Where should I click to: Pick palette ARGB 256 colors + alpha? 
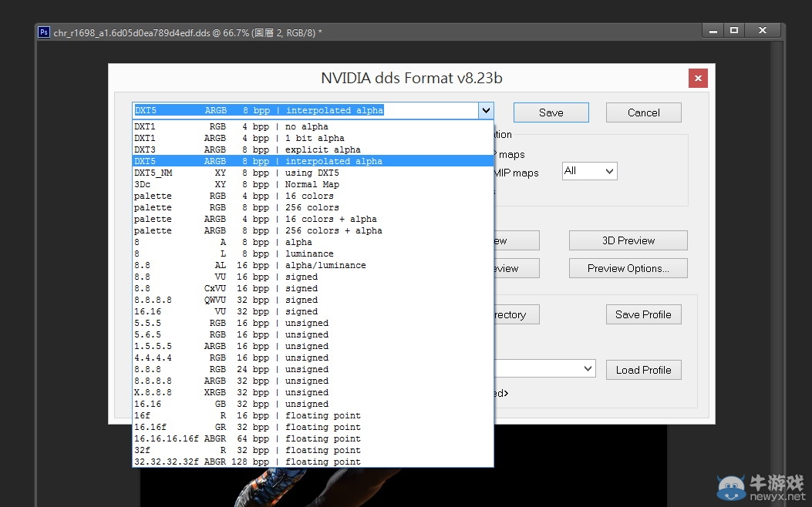coord(313,230)
